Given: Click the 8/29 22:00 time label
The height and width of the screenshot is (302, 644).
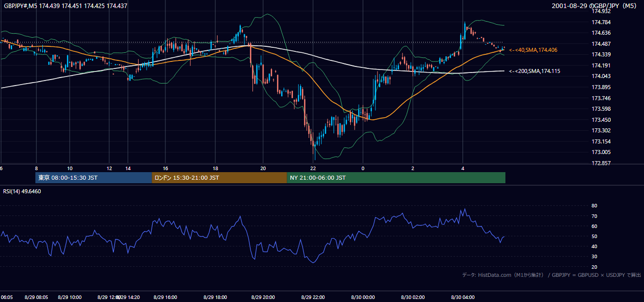Looking at the screenshot, I should click(x=313, y=297).
